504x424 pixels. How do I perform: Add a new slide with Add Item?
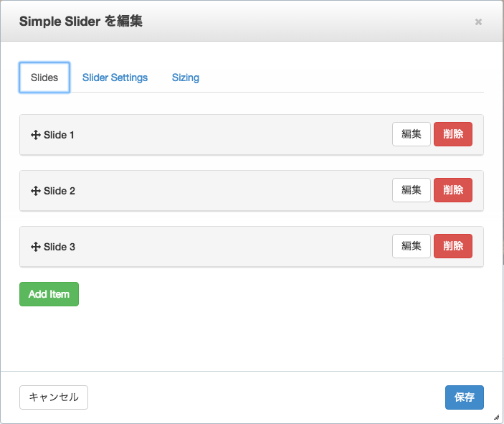coord(49,294)
